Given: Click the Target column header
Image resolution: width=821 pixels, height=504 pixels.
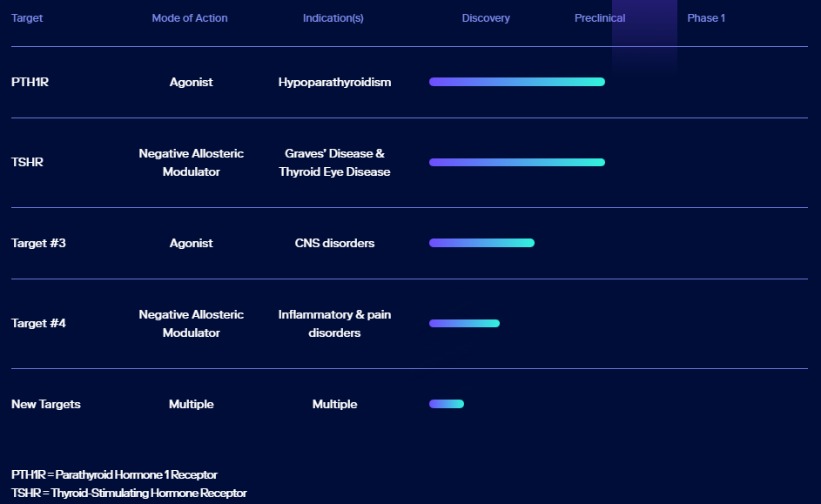Looking at the screenshot, I should click(27, 17).
